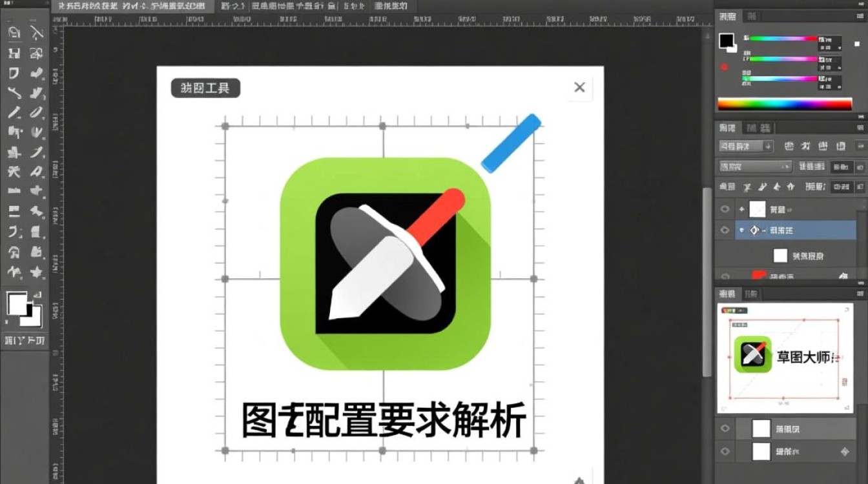The image size is (868, 484).
Task: Open the layer filter type dropdown
Action: (x=746, y=146)
